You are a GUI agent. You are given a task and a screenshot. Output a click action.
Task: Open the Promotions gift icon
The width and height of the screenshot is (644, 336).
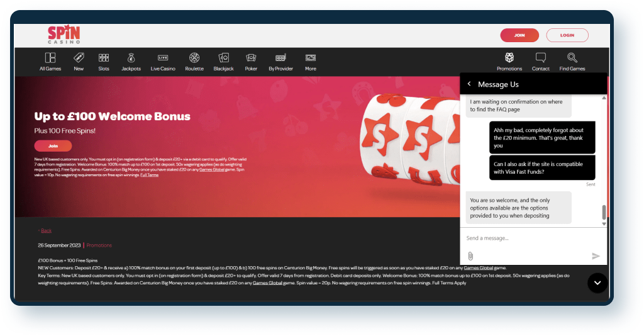tap(509, 57)
